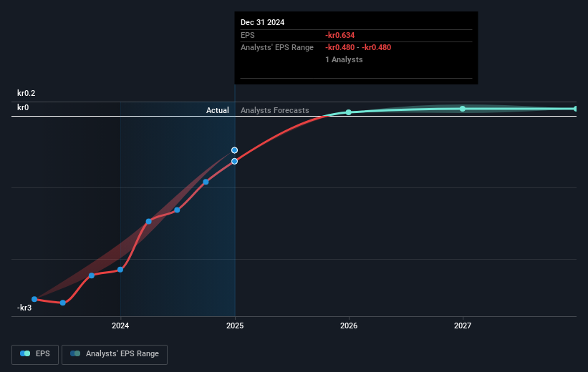This screenshot has width=588, height=372.
Task: Click the EPS data point at 2024 start
Action: tap(120, 270)
